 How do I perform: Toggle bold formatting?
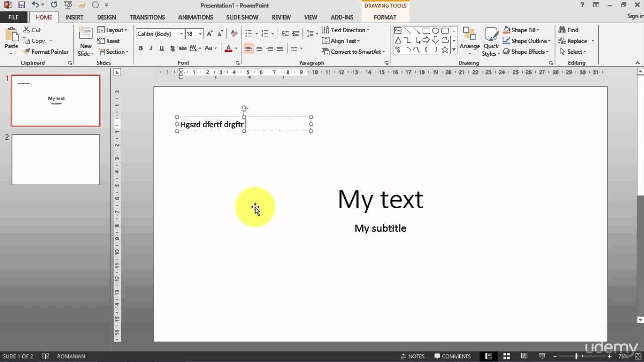pos(141,48)
